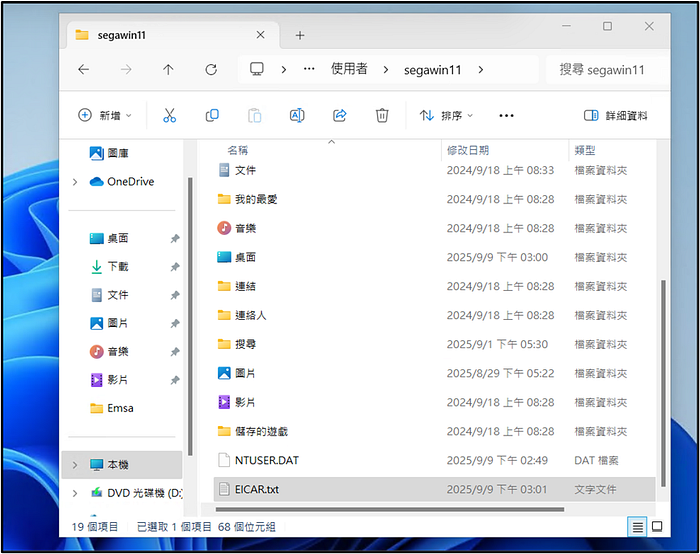Image resolution: width=700 pixels, height=554 pixels.
Task: Select the 連絡人 folder
Action: 434,315
